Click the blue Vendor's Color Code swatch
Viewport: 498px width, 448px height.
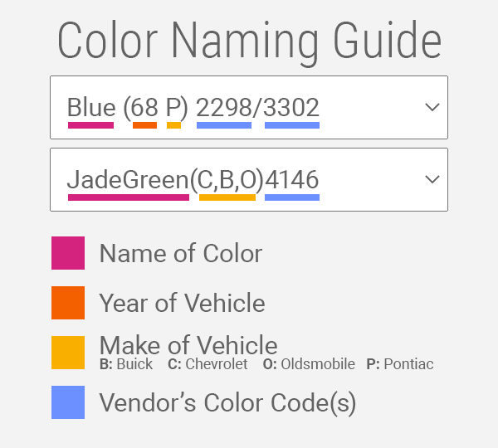(68, 402)
